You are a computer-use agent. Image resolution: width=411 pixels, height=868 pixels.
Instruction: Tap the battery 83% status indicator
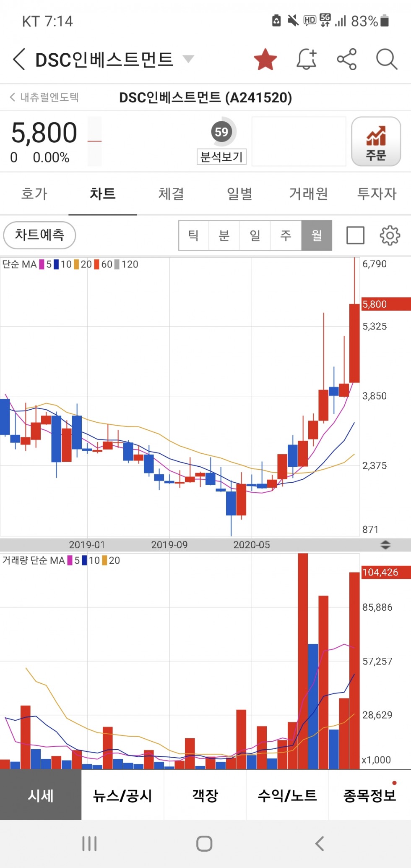point(370,21)
